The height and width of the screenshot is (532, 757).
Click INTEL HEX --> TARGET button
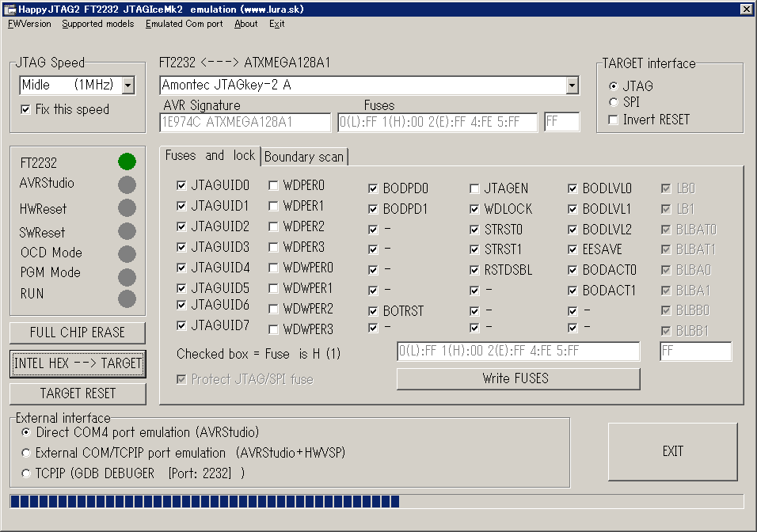pyautogui.click(x=78, y=363)
